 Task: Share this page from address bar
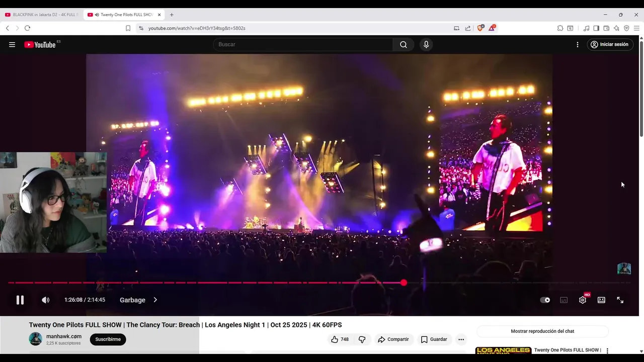(468, 28)
